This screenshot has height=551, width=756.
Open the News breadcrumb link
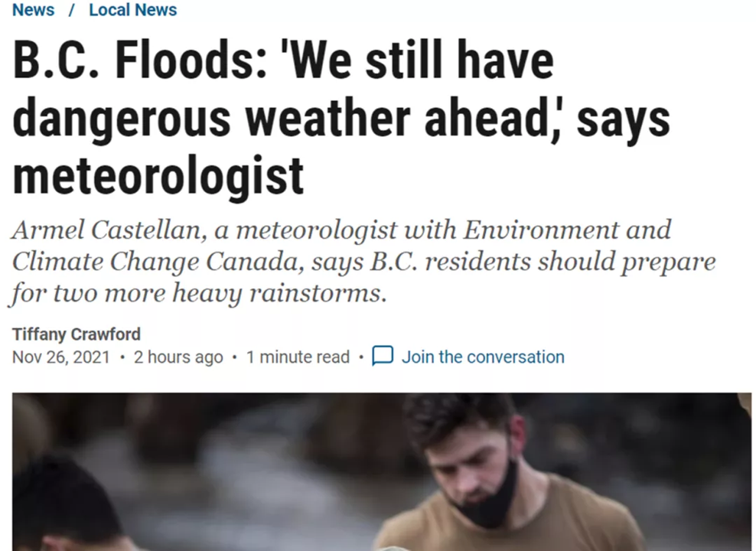coord(33,10)
